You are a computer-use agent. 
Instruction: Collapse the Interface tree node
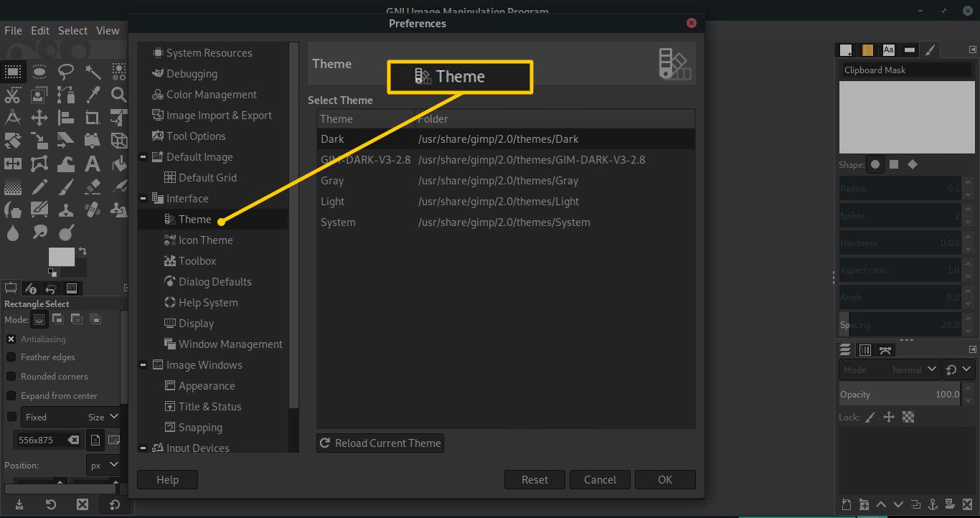point(143,199)
